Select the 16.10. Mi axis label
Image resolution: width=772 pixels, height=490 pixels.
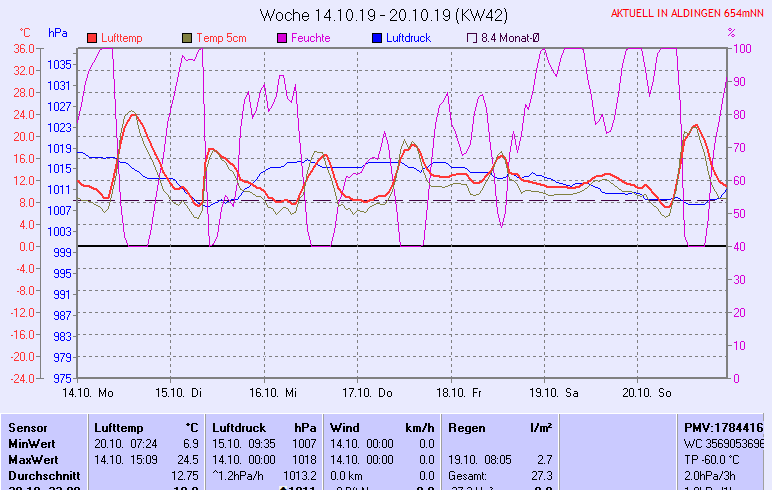[x=275, y=393]
